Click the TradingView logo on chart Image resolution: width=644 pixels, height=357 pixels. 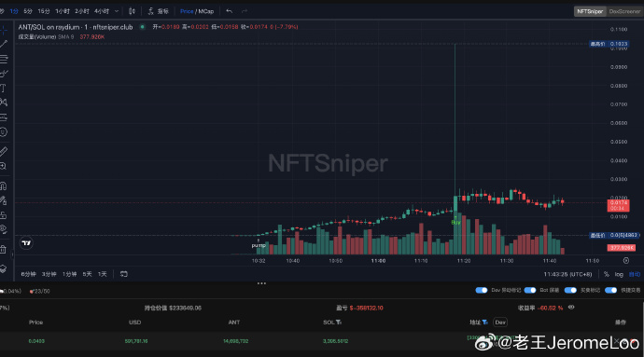(26, 243)
